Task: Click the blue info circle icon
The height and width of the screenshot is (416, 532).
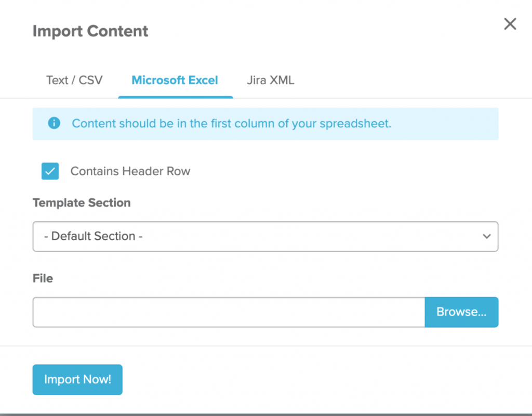Action: tap(54, 123)
